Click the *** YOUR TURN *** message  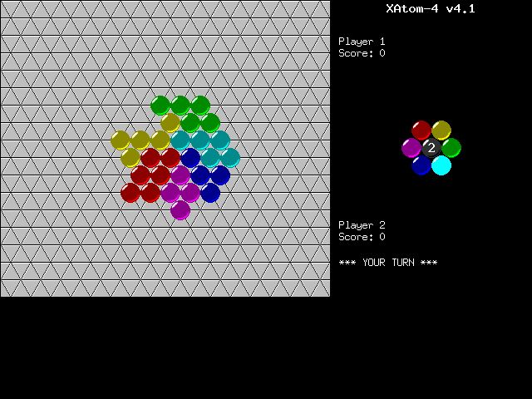(388, 263)
